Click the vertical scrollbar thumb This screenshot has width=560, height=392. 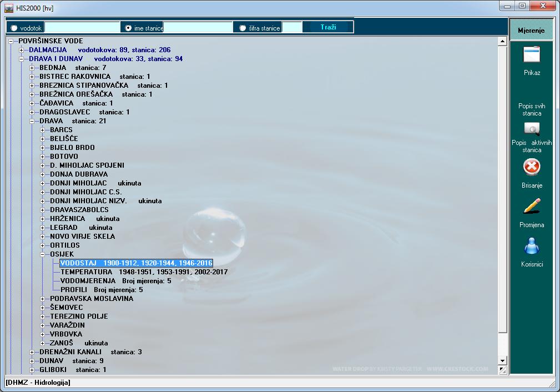502,189
